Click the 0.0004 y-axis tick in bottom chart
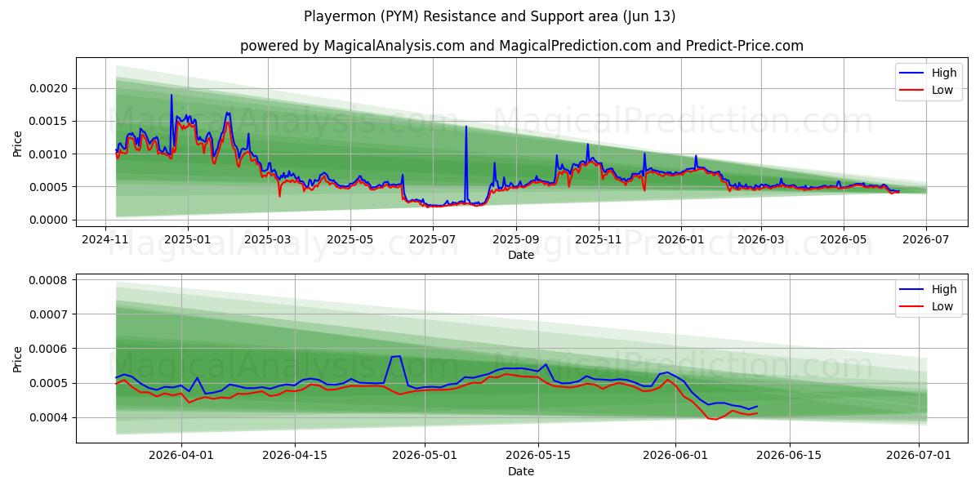This screenshot has width=980, height=490. click(50, 417)
